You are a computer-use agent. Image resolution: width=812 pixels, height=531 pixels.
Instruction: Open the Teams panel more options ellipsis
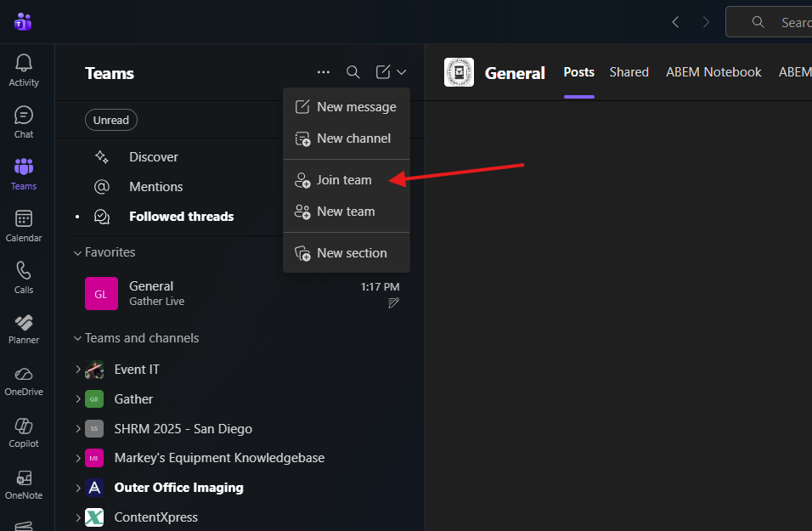(324, 73)
